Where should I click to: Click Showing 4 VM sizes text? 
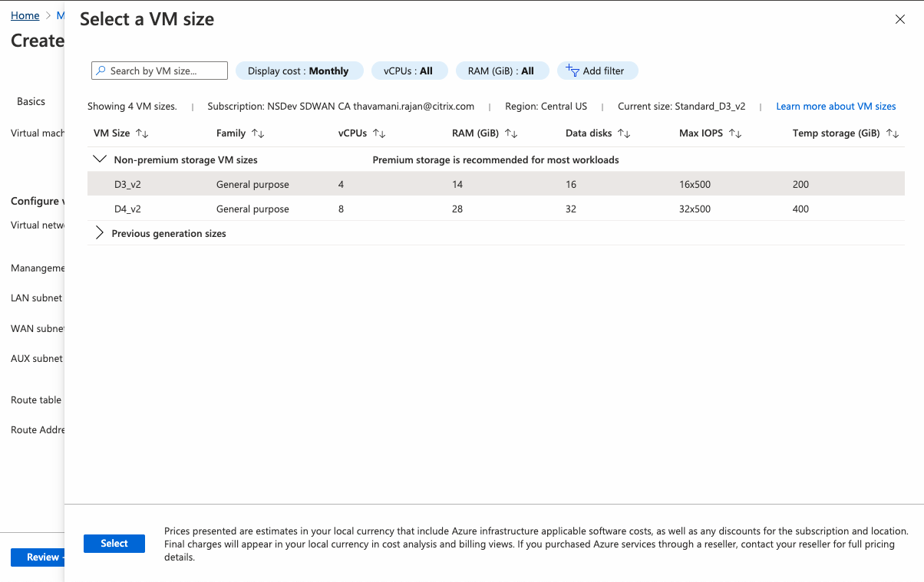[x=132, y=107]
